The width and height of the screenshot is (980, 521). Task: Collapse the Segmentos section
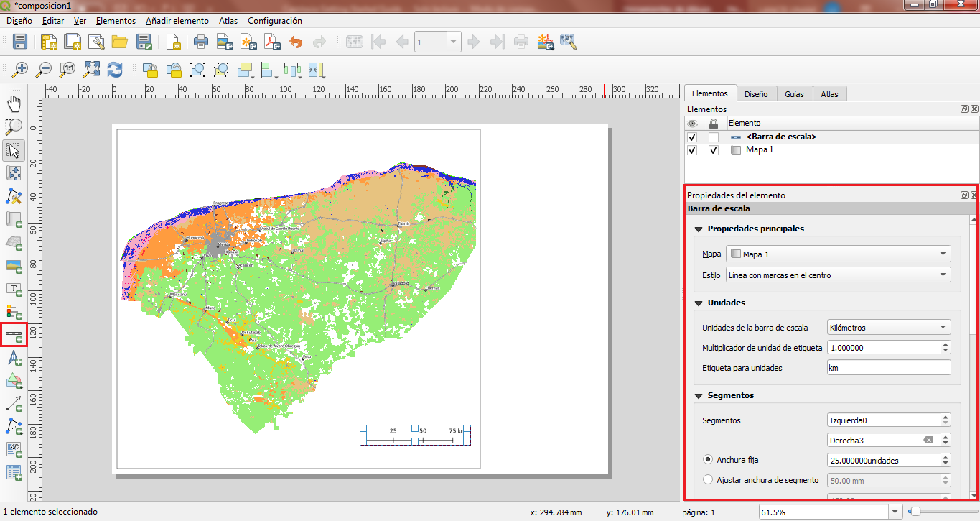[698, 395]
